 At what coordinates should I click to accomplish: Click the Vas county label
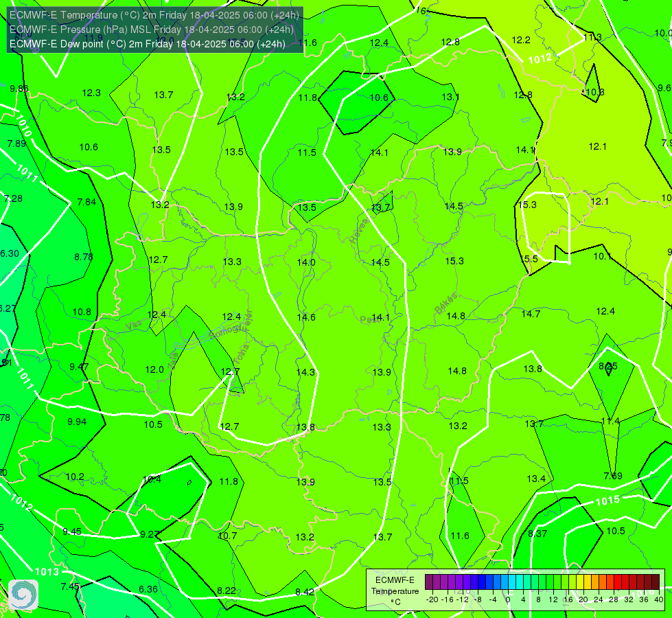tap(134, 326)
